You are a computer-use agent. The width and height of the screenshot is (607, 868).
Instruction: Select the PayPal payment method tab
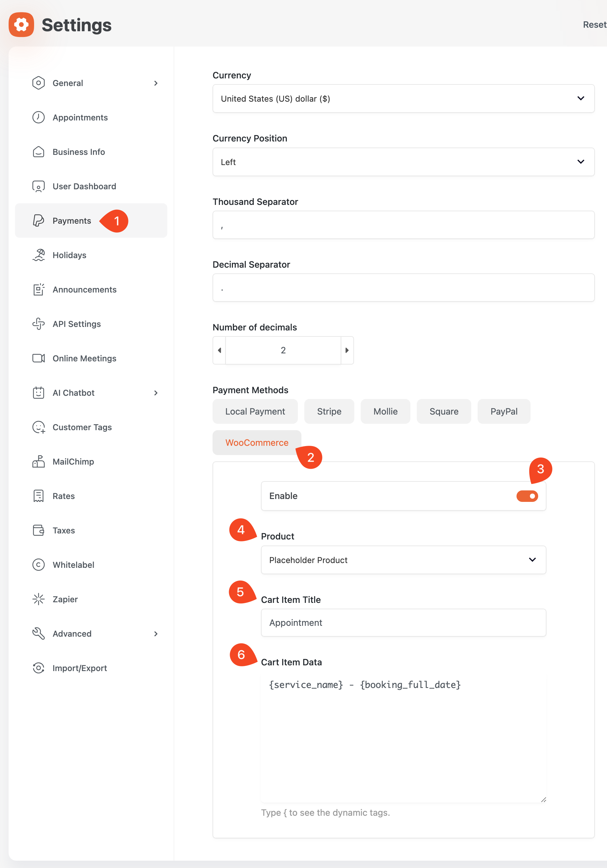tap(504, 411)
